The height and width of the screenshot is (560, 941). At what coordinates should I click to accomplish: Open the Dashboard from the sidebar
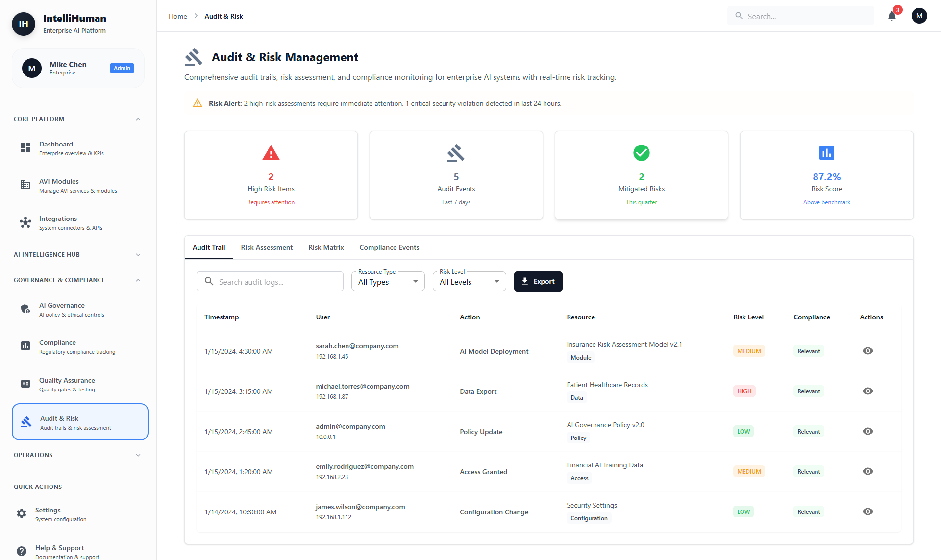[x=25, y=147]
